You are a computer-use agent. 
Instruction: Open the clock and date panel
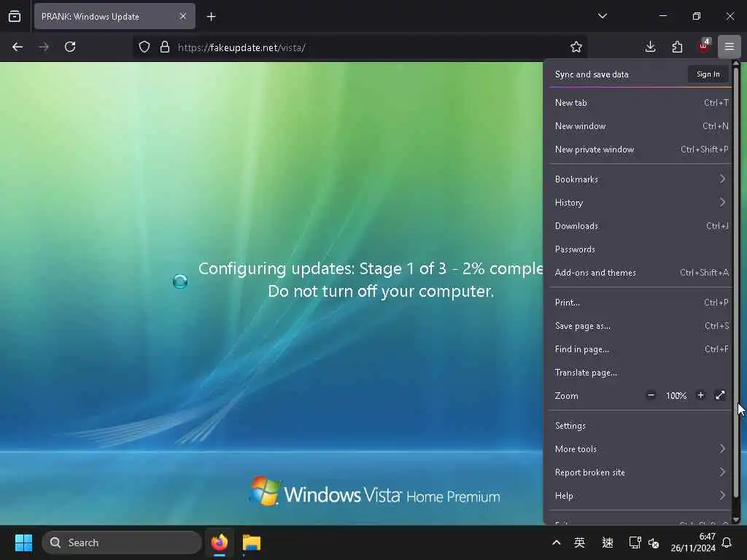tap(693, 542)
